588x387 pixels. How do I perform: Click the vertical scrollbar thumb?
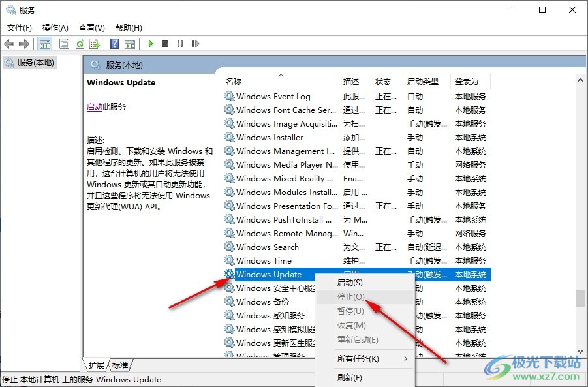pyautogui.click(x=581, y=298)
